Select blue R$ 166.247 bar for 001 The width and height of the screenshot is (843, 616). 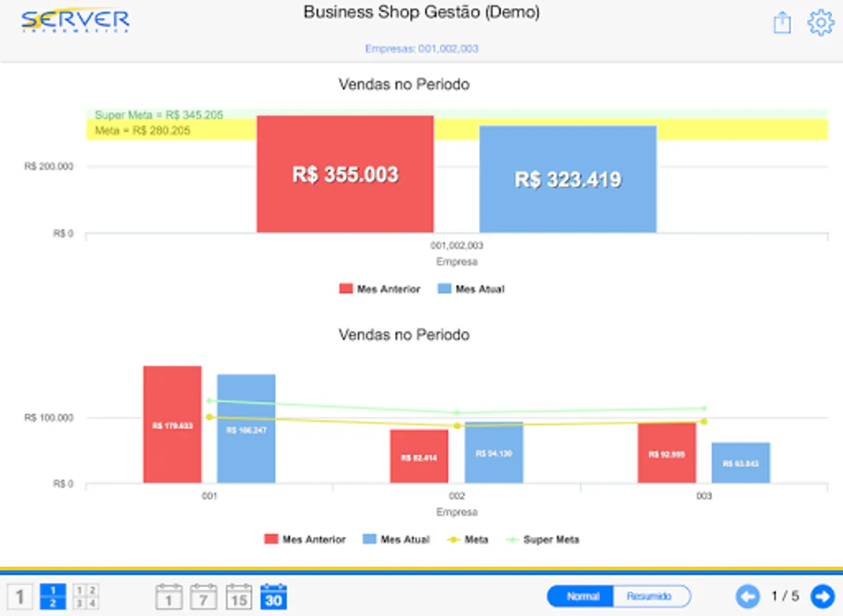tap(246, 428)
